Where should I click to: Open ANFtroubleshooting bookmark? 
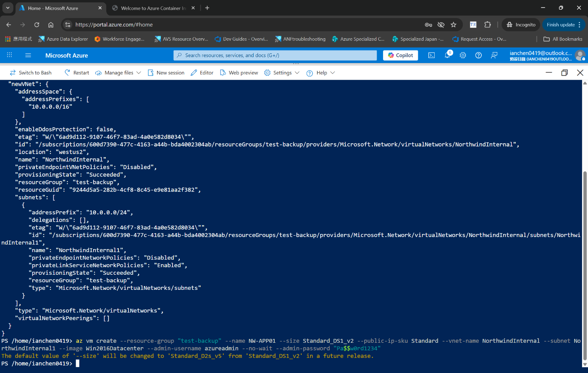coord(300,39)
